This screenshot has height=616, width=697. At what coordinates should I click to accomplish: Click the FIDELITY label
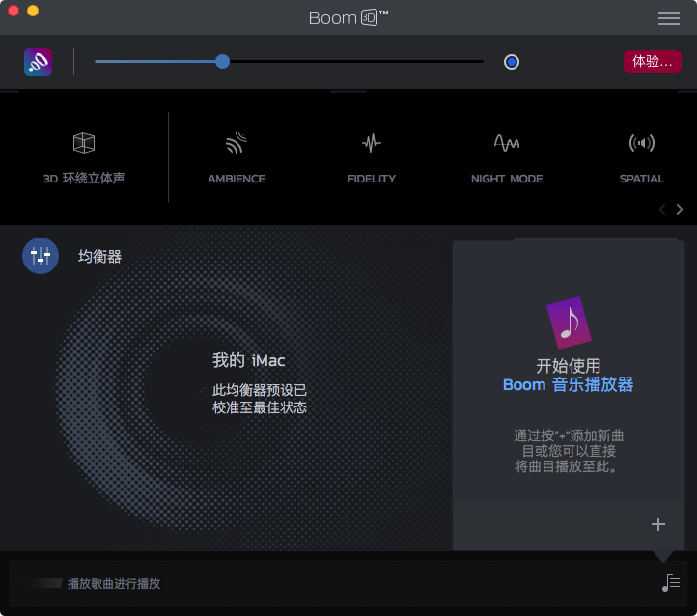click(371, 179)
